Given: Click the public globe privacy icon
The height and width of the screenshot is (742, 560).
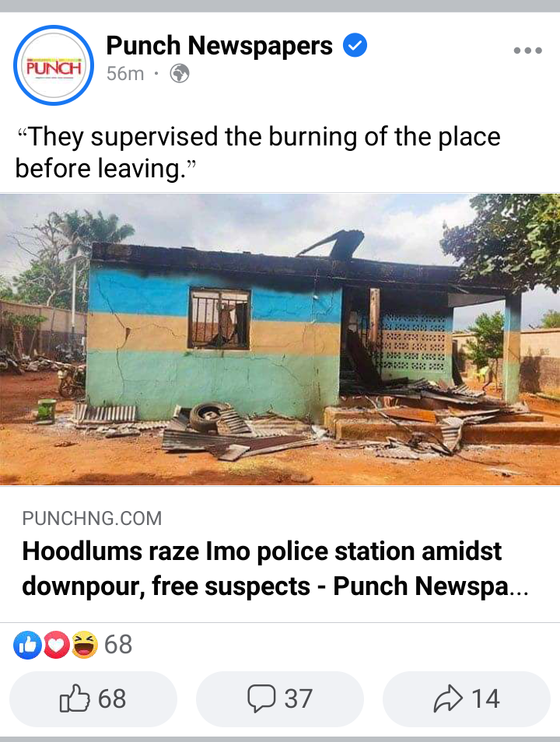Looking at the screenshot, I should point(180,74).
